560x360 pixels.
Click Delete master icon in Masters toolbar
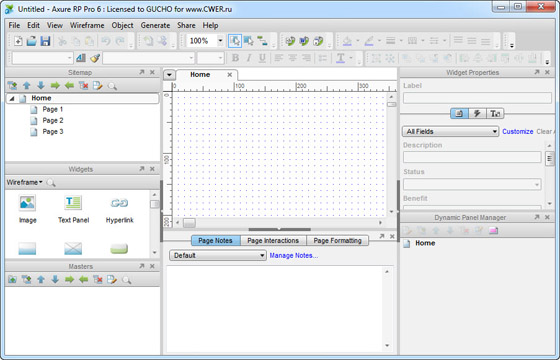pos(98,279)
